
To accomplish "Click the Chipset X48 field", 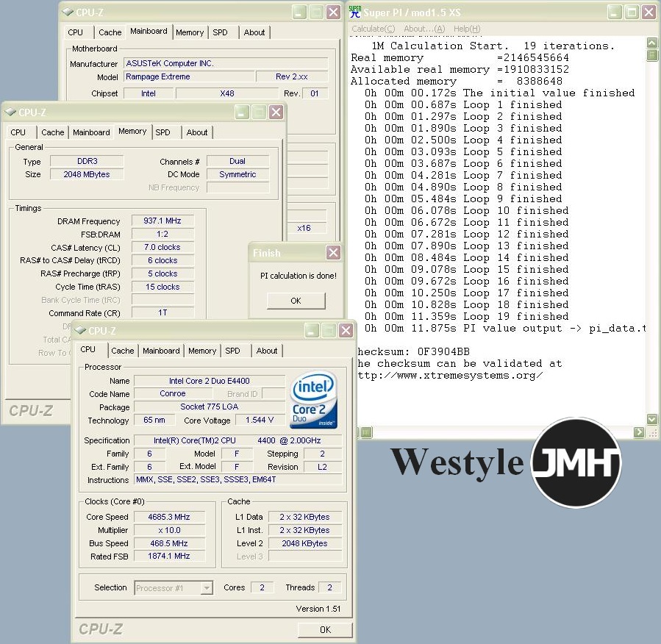I will point(227,93).
